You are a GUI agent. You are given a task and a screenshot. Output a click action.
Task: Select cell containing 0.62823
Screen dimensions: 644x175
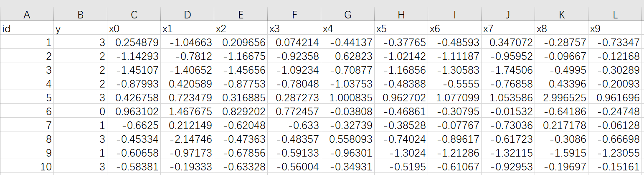[x=347, y=57]
